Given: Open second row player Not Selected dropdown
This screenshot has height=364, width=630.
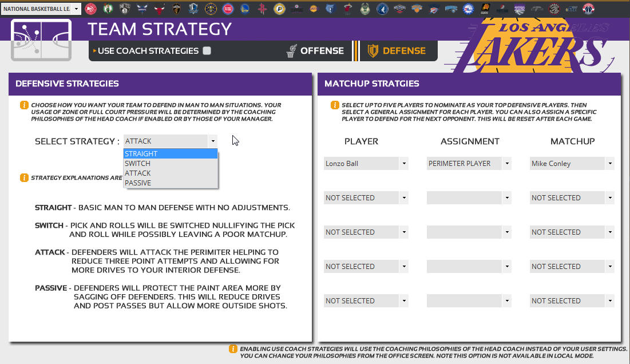Looking at the screenshot, I should pyautogui.click(x=366, y=197).
